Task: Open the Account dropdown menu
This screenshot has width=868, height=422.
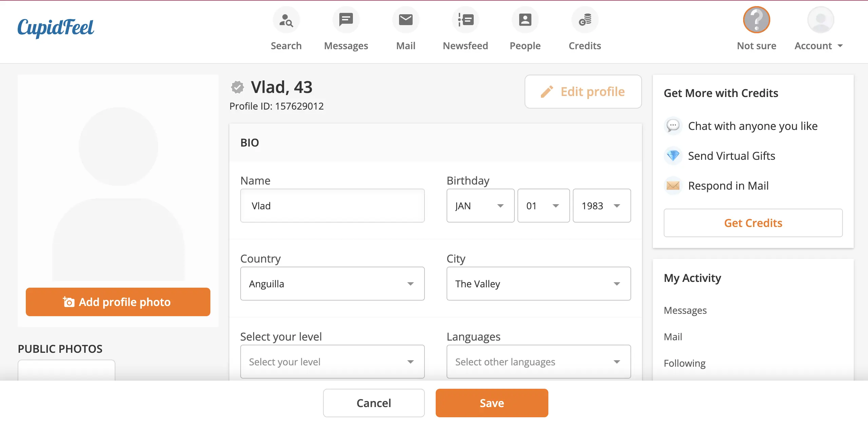Action: tap(818, 46)
